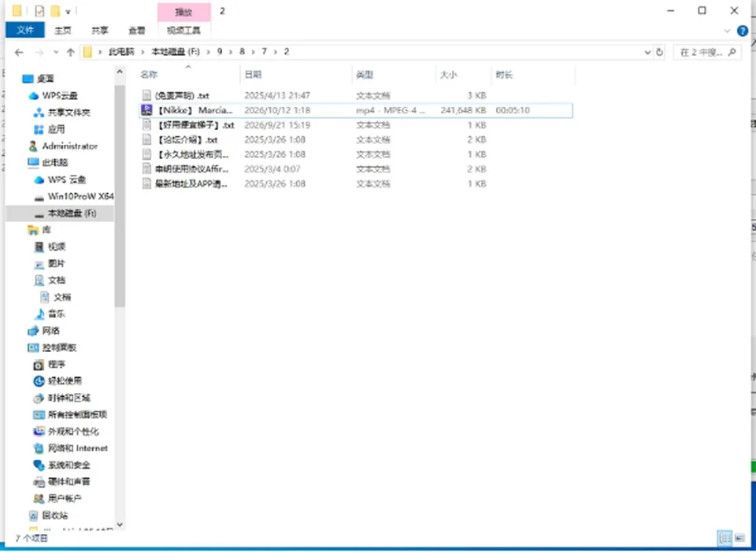Go back with the left arrow button
Viewport: 756px width, 552px height.
pyautogui.click(x=19, y=53)
